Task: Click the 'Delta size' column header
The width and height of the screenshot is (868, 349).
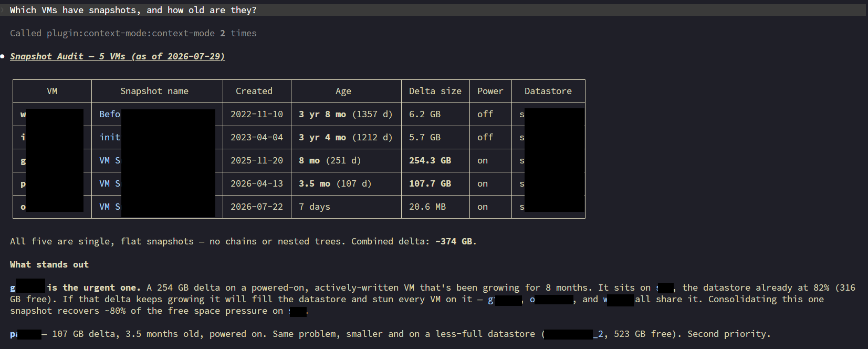Action: (435, 91)
